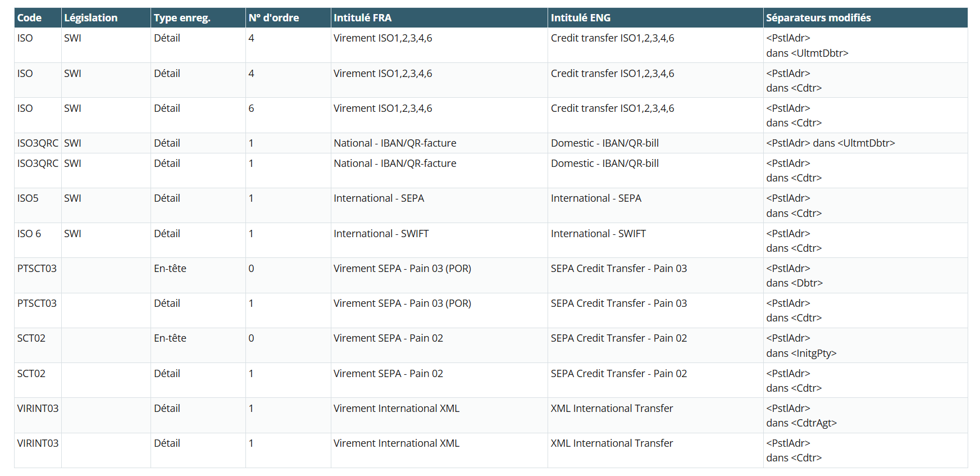Click the N° d'ordre column header
This screenshot has height=476, width=980.
(x=274, y=18)
